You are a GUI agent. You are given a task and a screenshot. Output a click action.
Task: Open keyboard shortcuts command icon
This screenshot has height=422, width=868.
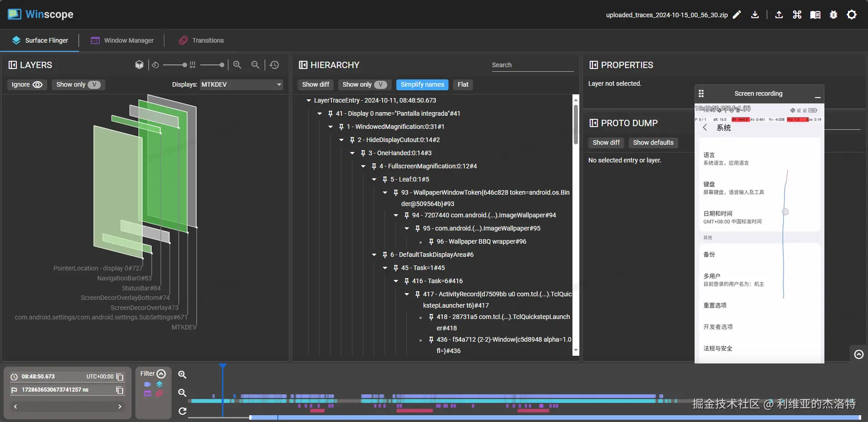pyautogui.click(x=797, y=15)
